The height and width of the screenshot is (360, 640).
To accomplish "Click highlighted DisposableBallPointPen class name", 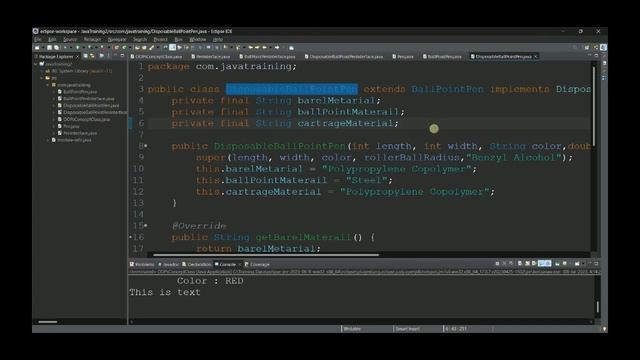I will [291, 89].
